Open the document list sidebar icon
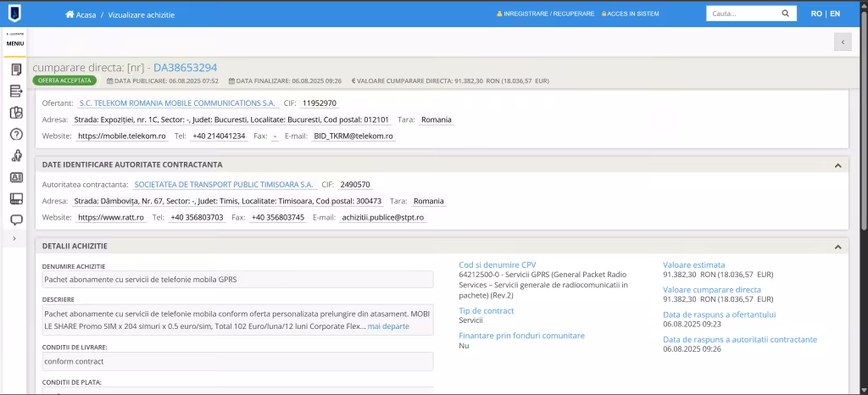 coord(16,70)
